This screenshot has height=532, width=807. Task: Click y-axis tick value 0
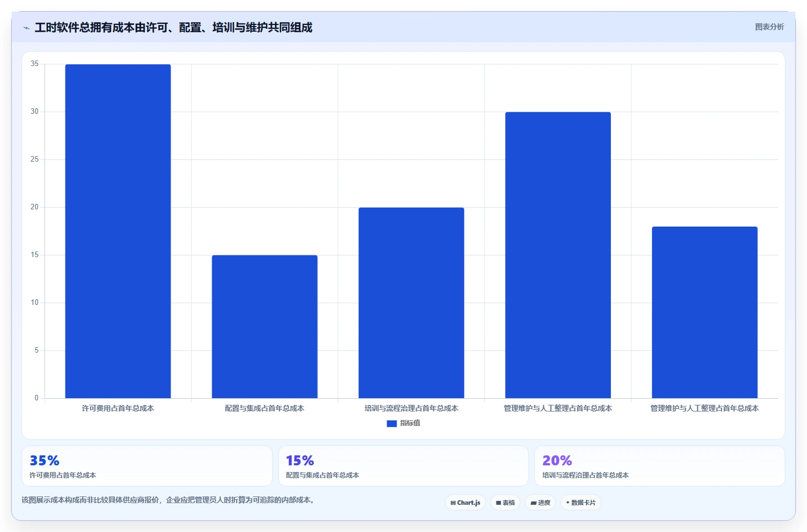[37, 398]
